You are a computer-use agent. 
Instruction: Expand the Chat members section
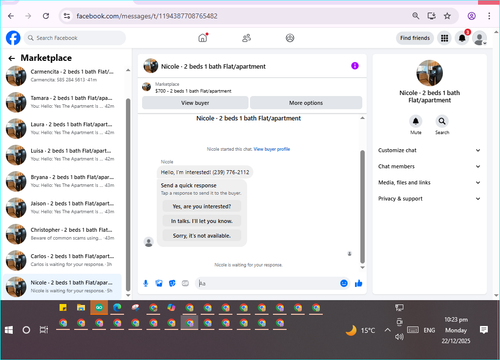[x=429, y=166]
